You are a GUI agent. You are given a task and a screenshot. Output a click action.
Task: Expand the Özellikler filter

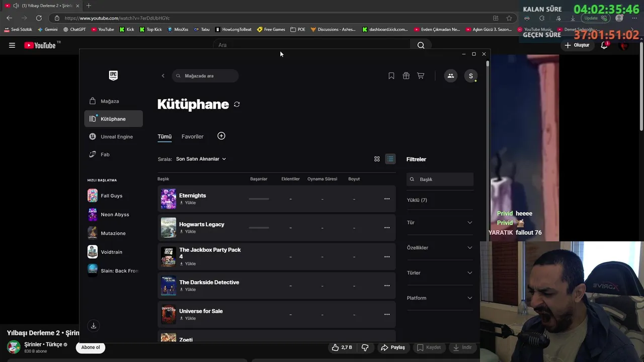tap(440, 247)
